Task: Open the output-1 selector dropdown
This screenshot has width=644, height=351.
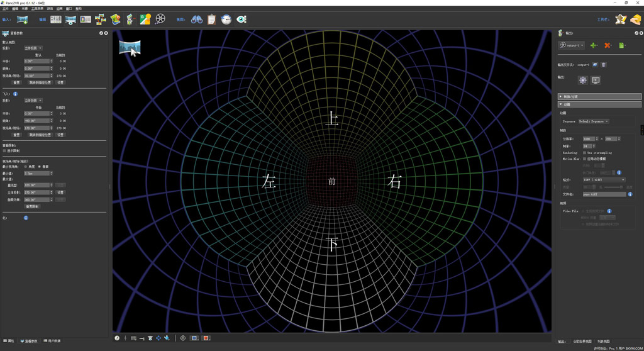Action: [571, 45]
